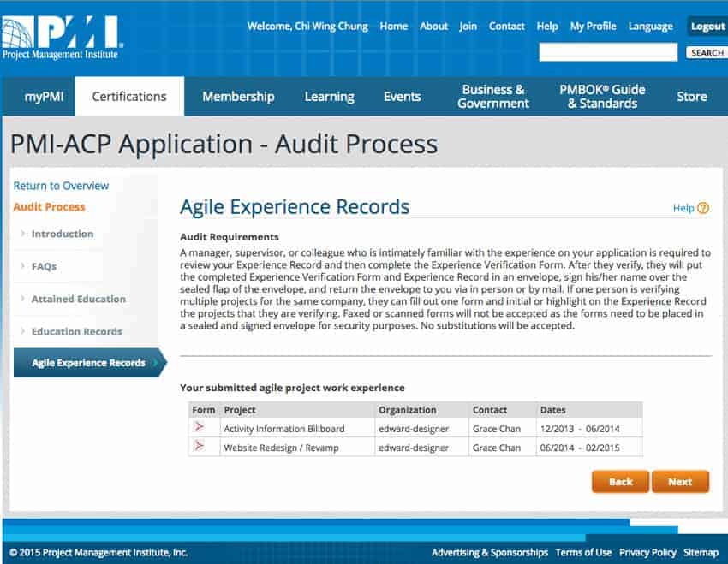Image resolution: width=728 pixels, height=564 pixels.
Task: Go to the myPMI tab
Action: point(44,97)
